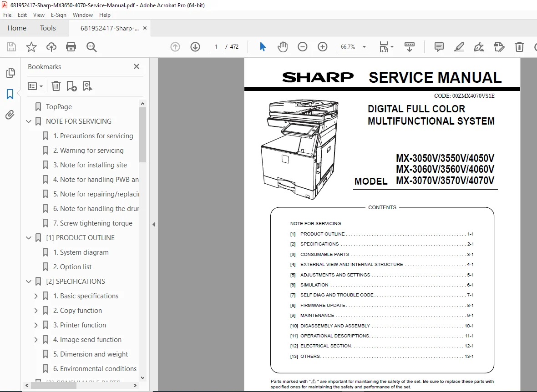Click the fit page scrolling icon

pos(384,47)
